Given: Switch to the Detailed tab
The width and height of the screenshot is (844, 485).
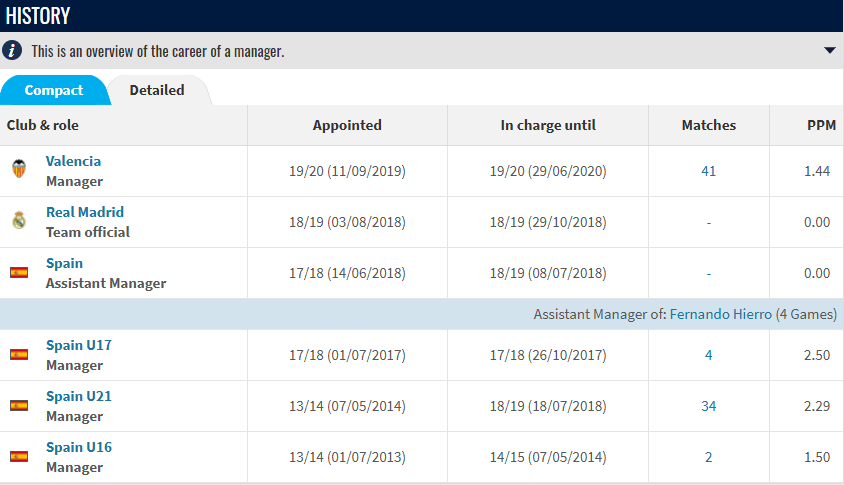Looking at the screenshot, I should pos(157,90).
